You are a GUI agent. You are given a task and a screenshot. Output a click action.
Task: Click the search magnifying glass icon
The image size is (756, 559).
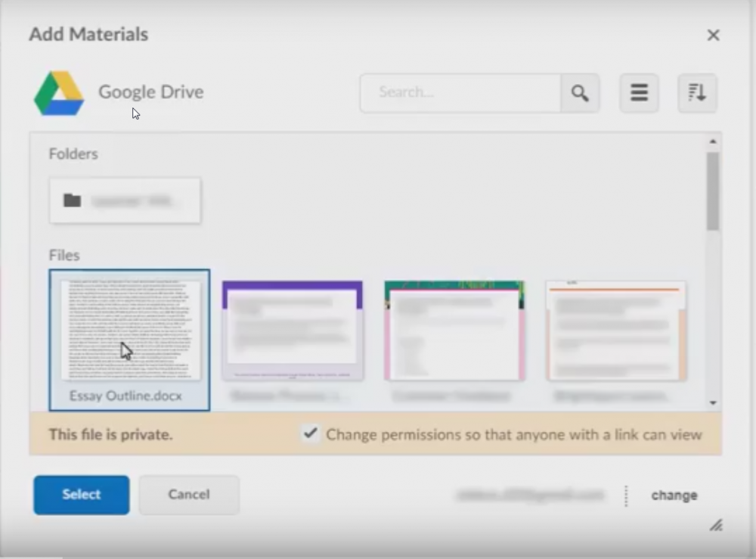(x=580, y=93)
